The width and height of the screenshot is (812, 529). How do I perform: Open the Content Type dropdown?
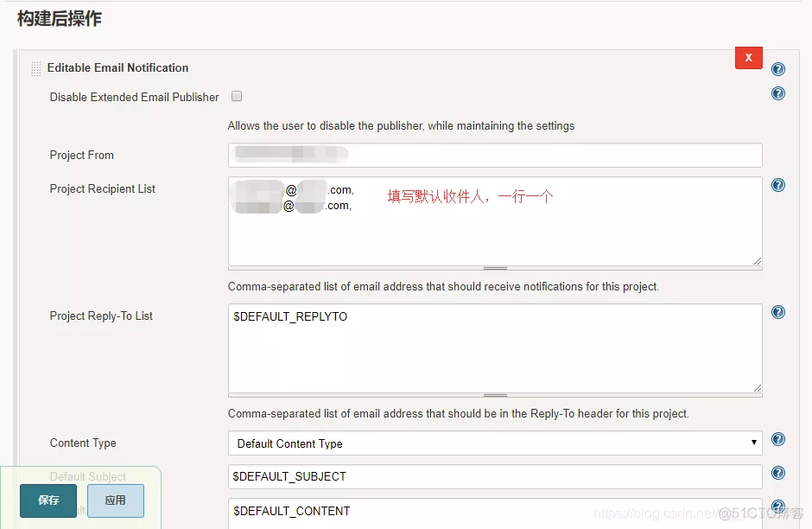495,443
